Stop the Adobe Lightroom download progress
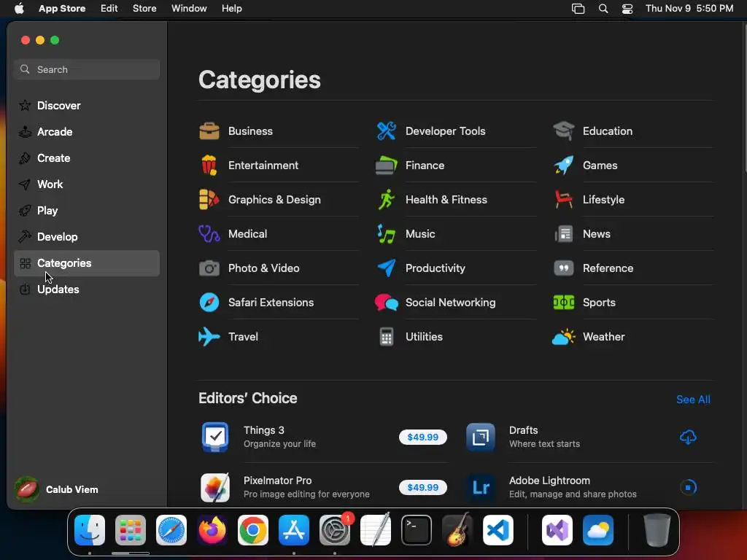This screenshot has width=747, height=560. [x=688, y=487]
